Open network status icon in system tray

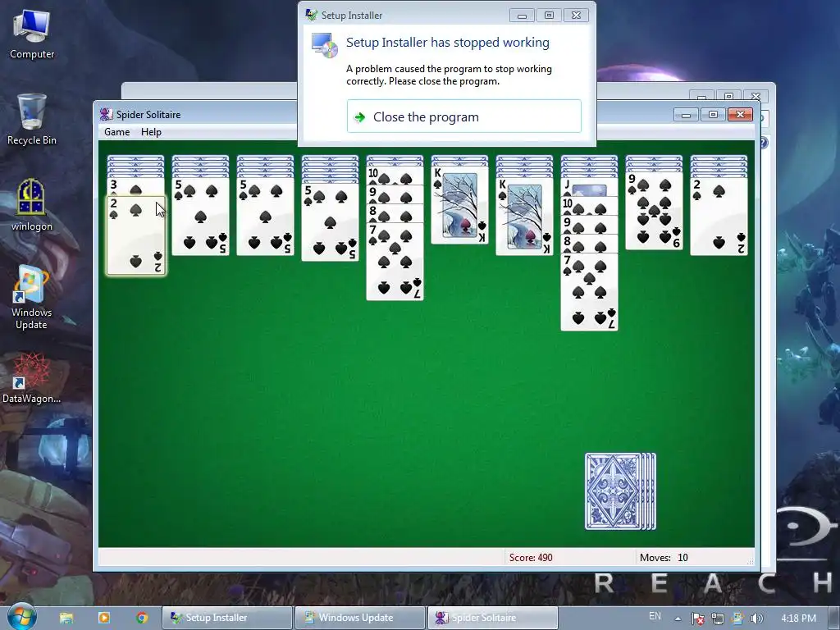tap(718, 619)
